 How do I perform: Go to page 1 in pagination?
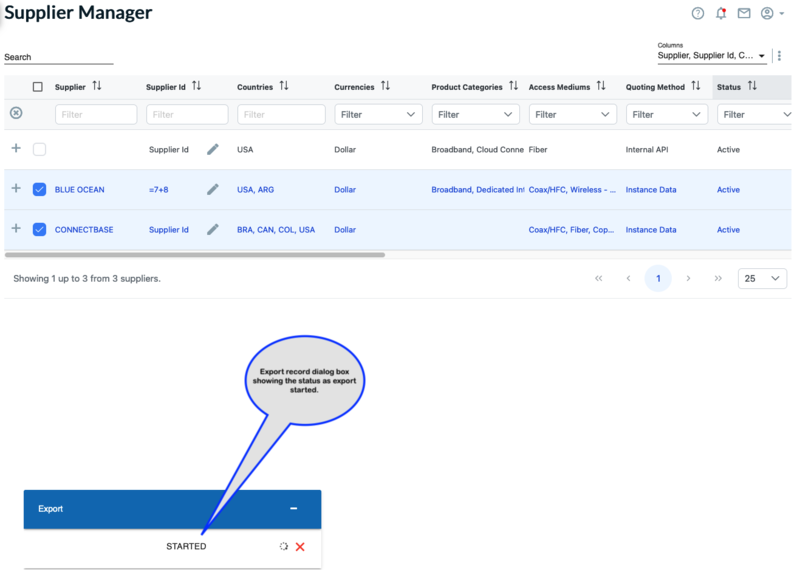point(658,279)
